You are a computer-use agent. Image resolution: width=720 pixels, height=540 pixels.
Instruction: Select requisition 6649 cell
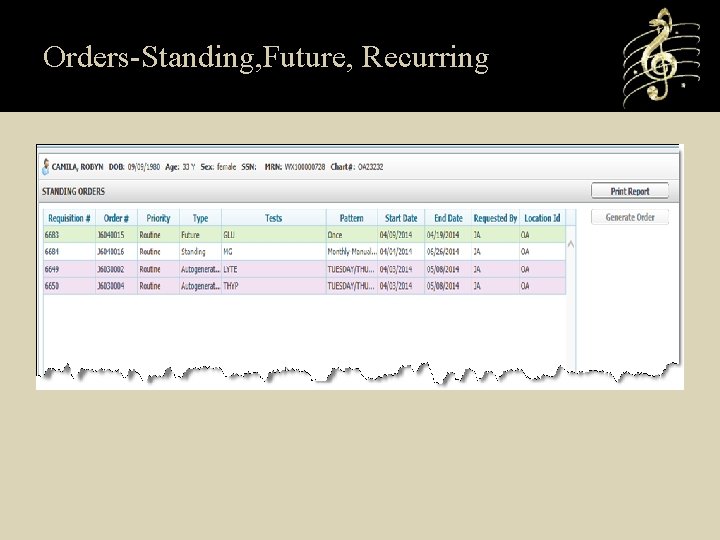[x=69, y=269]
